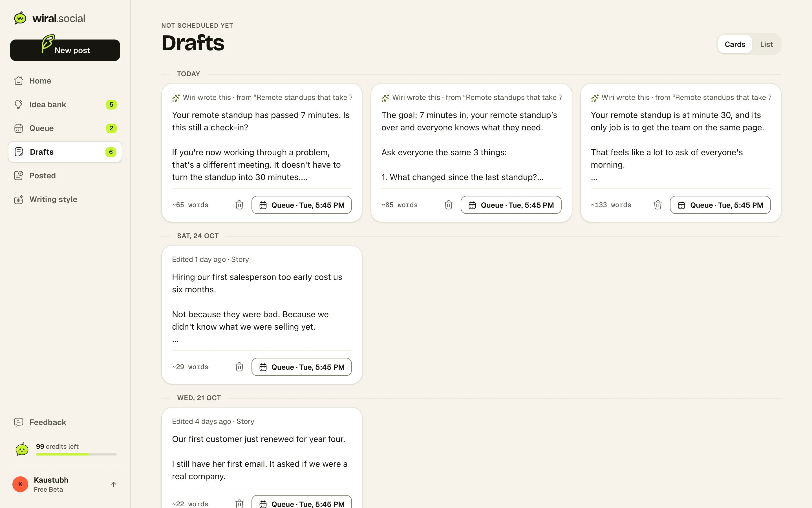Queue the ~85 words draft for Tuesday
812x508 pixels.
(511, 205)
